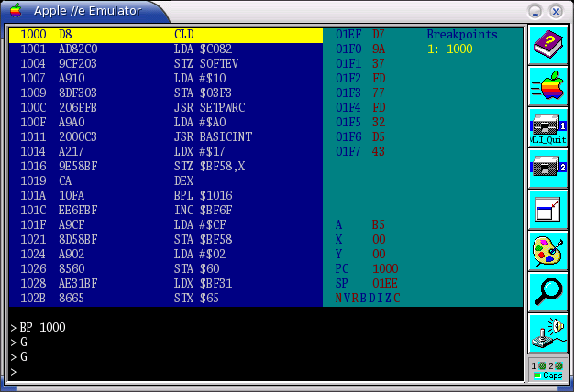Select line 1019 DEX
The image size is (574, 392).
(x=166, y=181)
